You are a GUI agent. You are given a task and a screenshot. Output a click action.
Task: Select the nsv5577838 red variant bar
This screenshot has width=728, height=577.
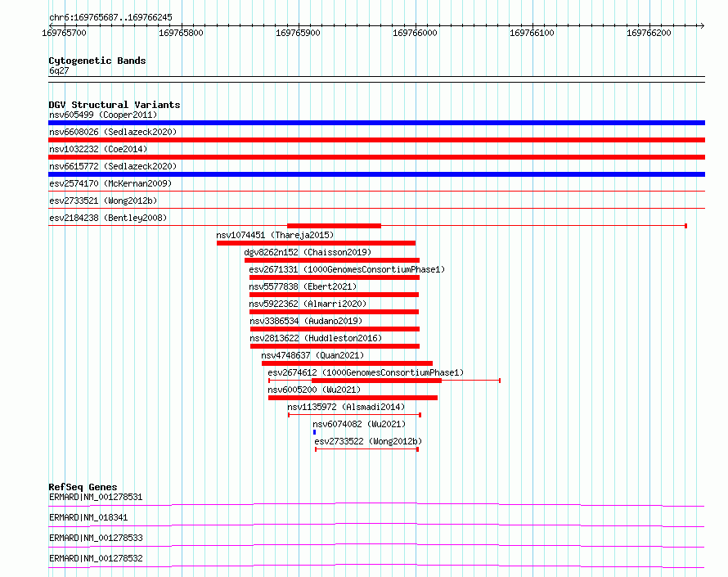tap(334, 295)
